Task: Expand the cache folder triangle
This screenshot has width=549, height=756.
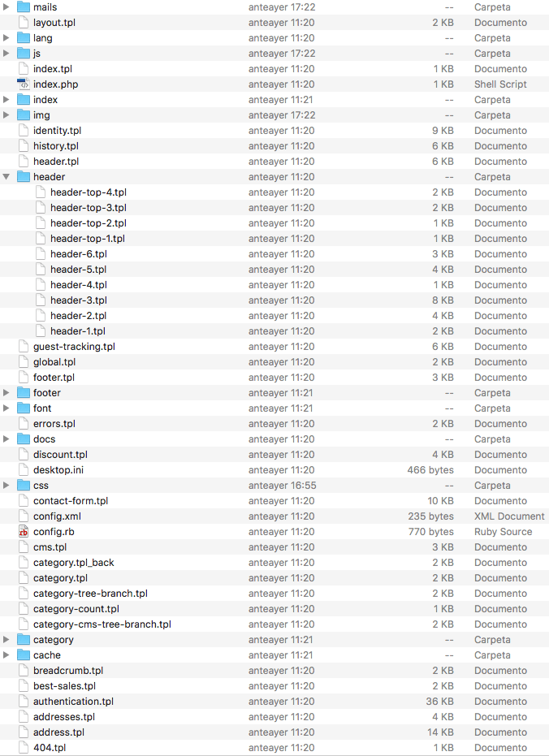Action: point(6,655)
